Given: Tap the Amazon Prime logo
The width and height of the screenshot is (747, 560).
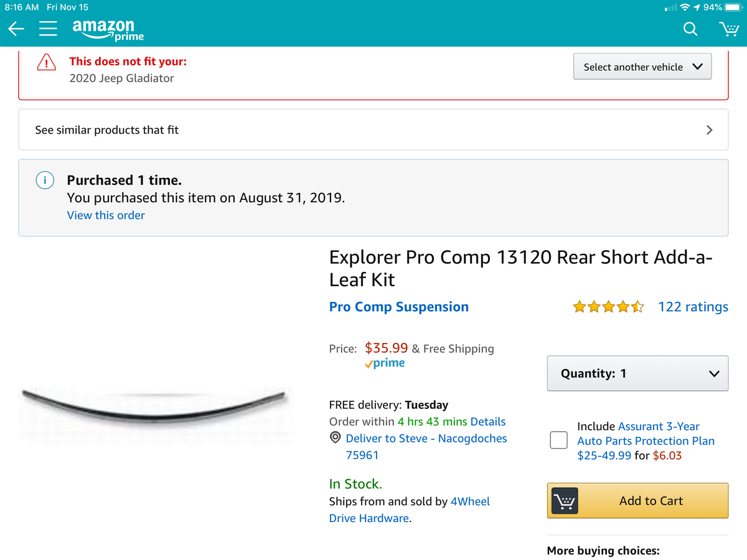Looking at the screenshot, I should coord(108,30).
